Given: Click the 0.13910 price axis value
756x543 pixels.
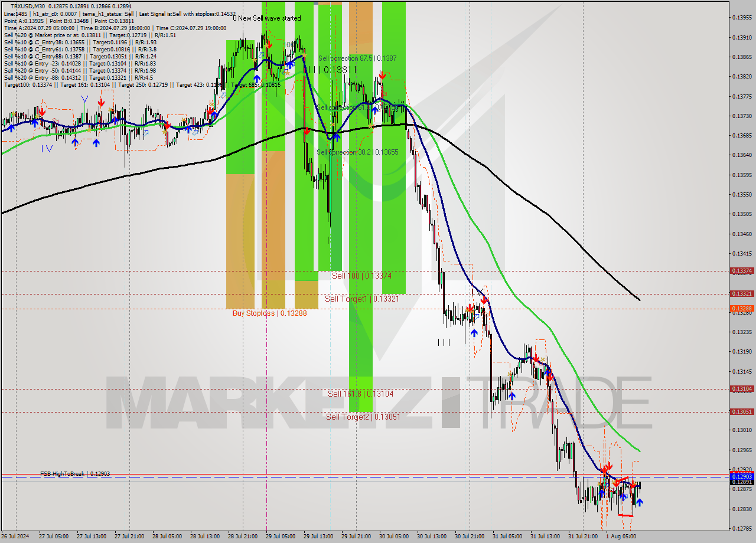Looking at the screenshot, I should [x=742, y=37].
